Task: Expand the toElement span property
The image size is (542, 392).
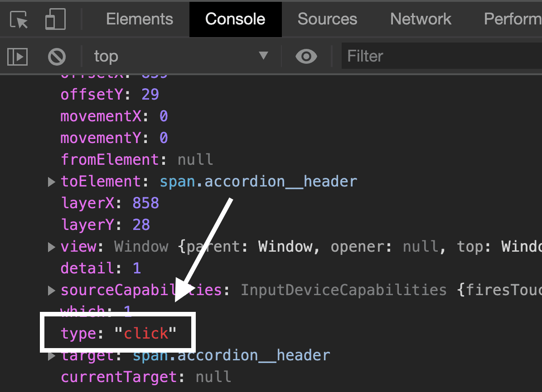Action: (x=51, y=182)
